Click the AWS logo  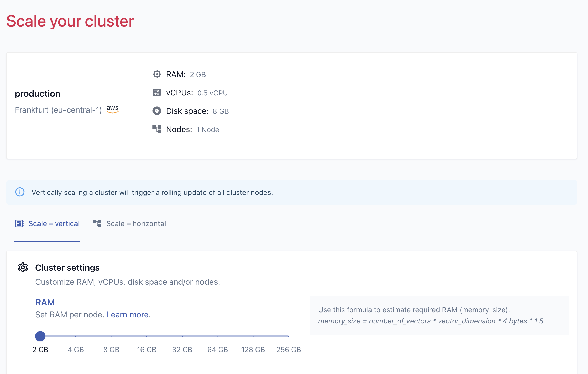point(112,109)
